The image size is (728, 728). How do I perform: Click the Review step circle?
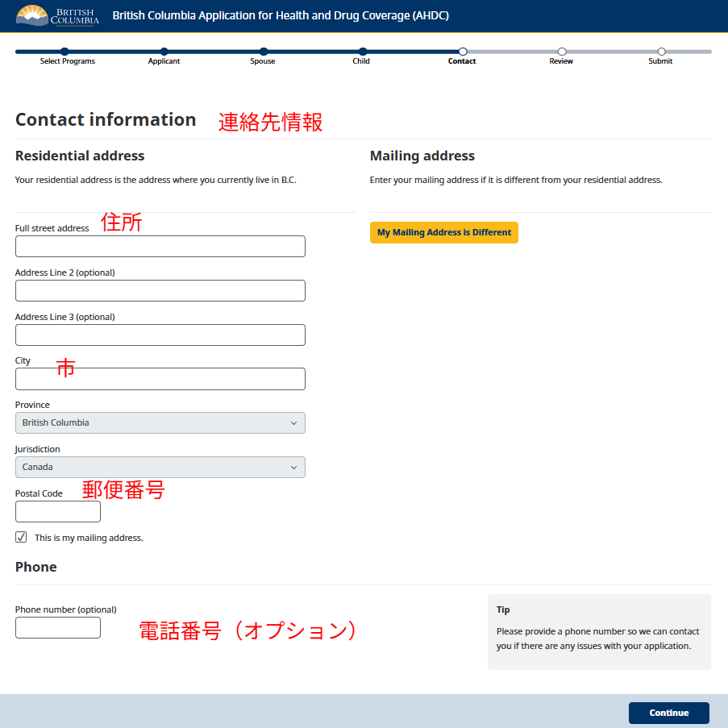(x=562, y=52)
